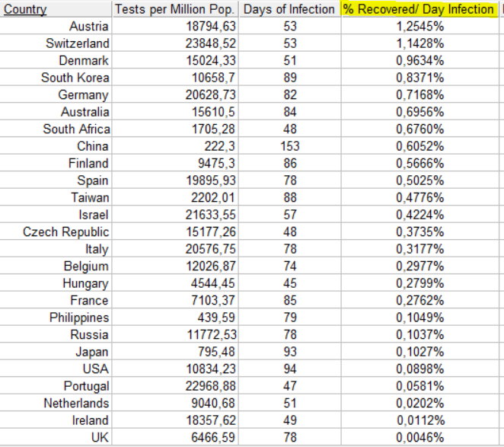
Task: Click the Philippines tests value 439,59
Action: (216, 318)
